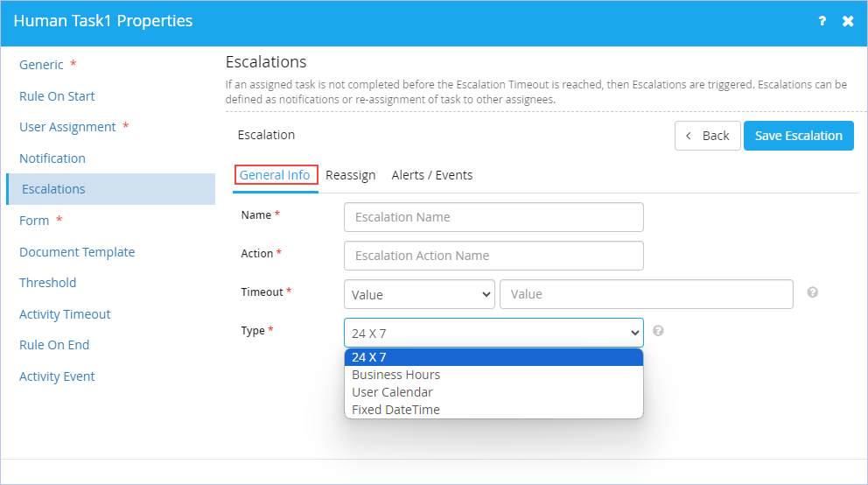Select the General Info tab
The image size is (868, 485).
275,175
